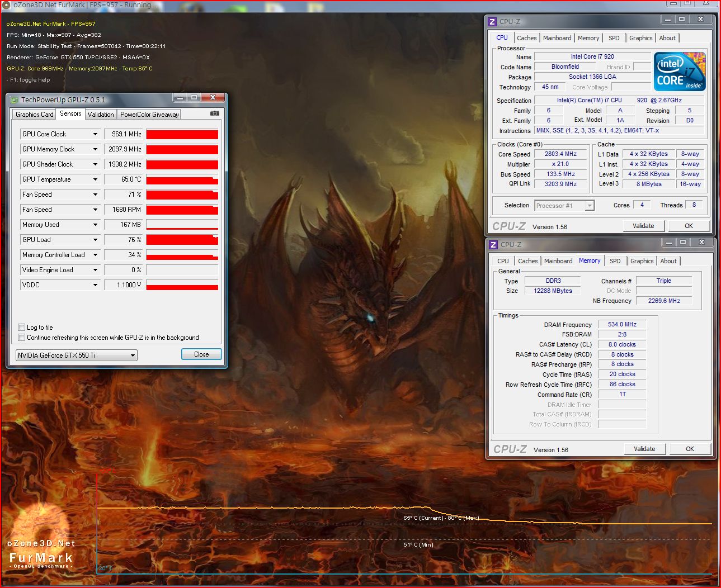The height and width of the screenshot is (588, 721).
Task: Toggle Continue refreshing in background checkbox
Action: (x=21, y=338)
